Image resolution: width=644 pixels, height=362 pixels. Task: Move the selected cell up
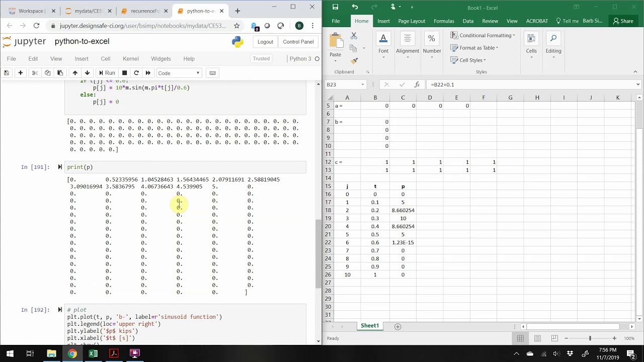(75, 73)
